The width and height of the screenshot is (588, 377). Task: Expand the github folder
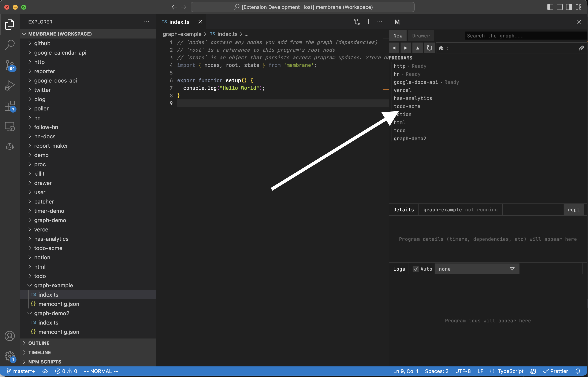88,43
